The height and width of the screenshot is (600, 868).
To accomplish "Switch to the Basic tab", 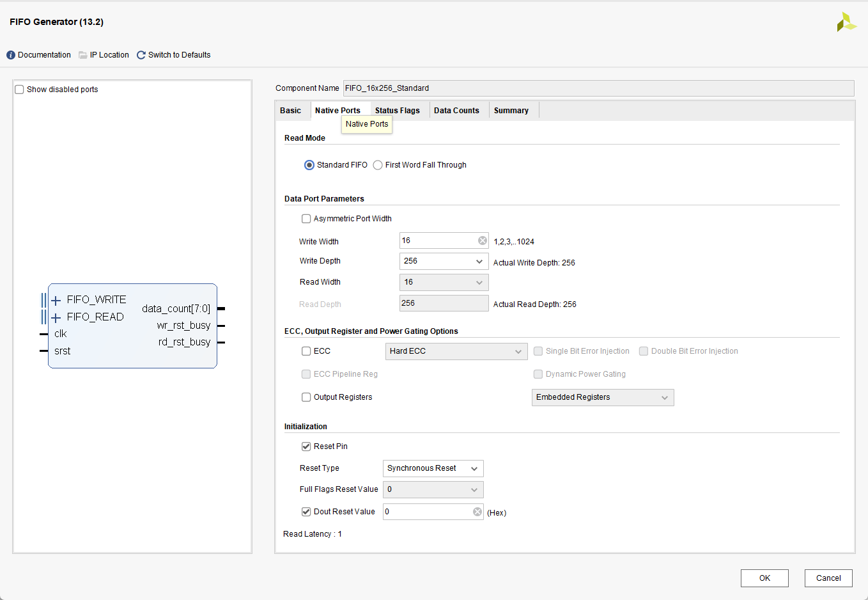I will coord(290,111).
